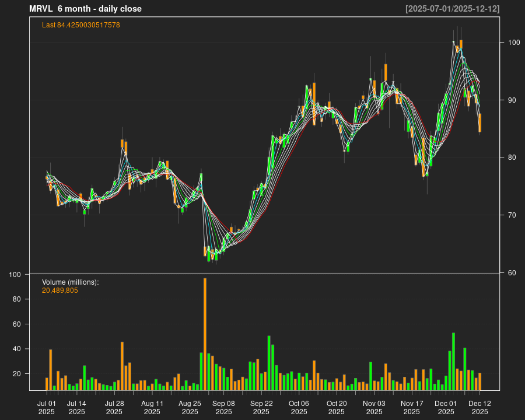Select the date range label at top right
This screenshot has height=420, width=525.
(x=452, y=9)
